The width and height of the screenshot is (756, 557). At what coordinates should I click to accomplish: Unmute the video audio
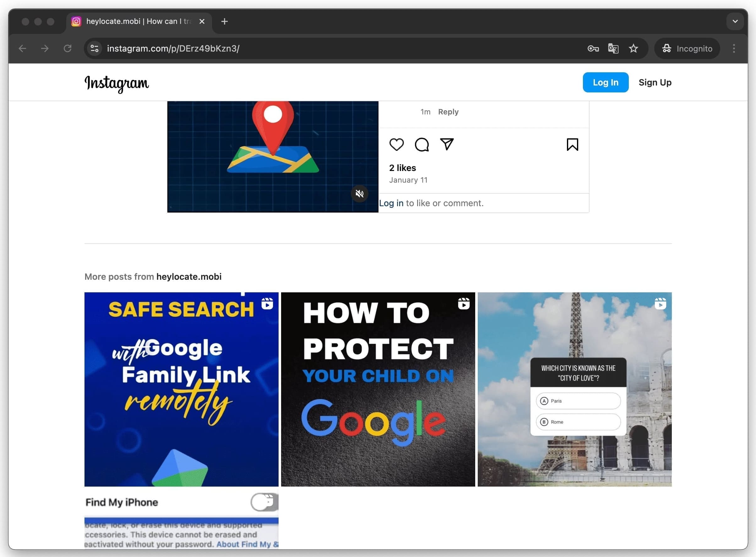point(360,194)
